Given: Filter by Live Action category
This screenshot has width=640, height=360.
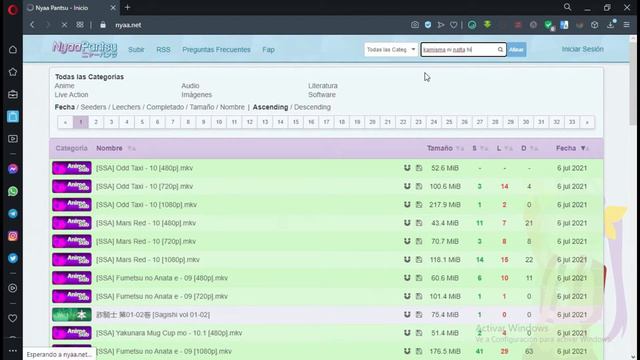Looking at the screenshot, I should point(71,95).
